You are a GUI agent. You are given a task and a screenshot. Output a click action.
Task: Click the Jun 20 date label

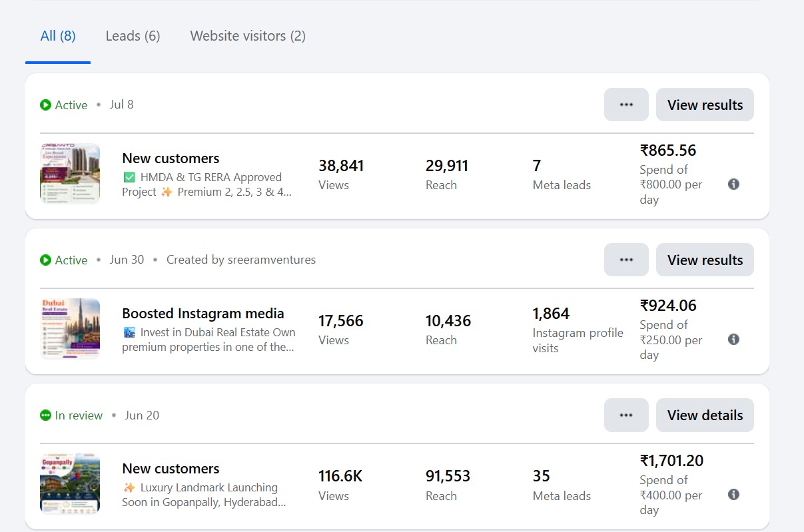tap(142, 415)
